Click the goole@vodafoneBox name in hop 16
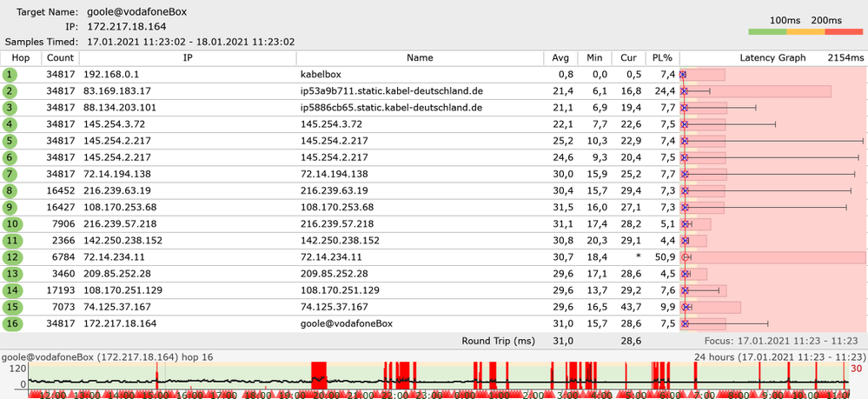Viewport: 868px width, 399px height. point(347,324)
